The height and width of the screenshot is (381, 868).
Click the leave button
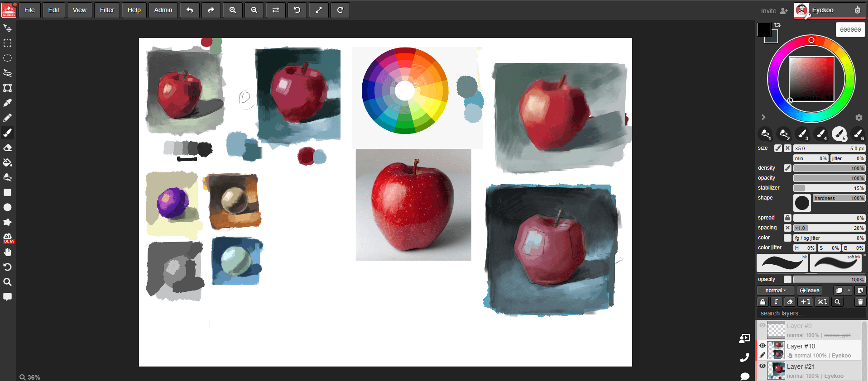pyautogui.click(x=809, y=291)
